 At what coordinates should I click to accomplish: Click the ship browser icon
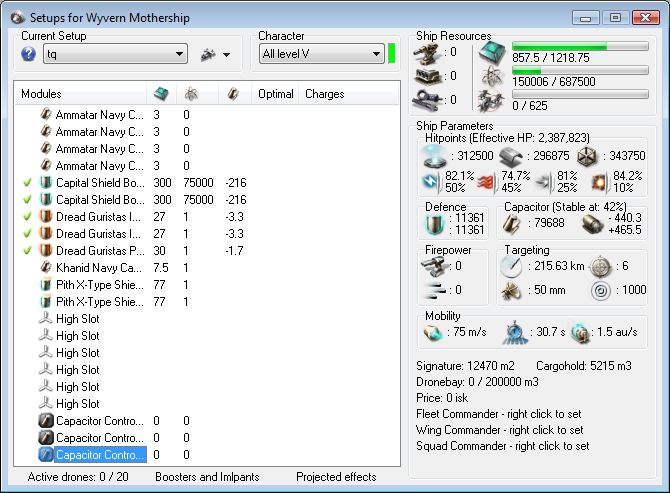coord(208,54)
